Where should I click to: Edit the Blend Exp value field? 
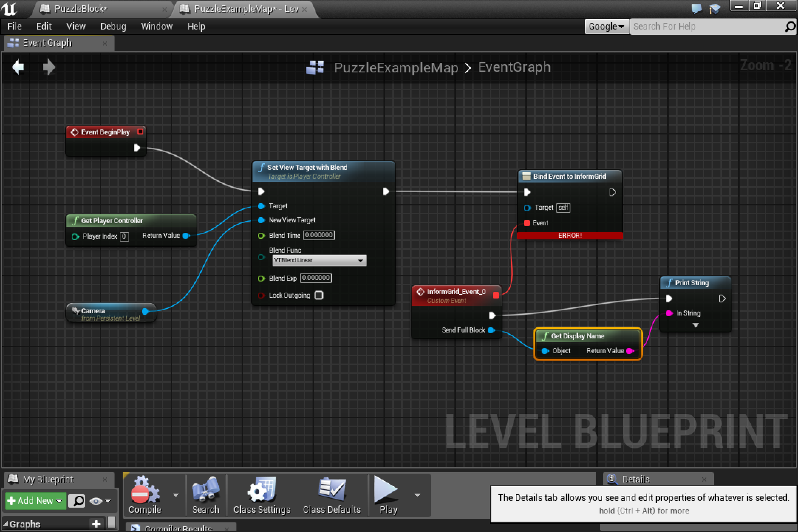coord(316,278)
